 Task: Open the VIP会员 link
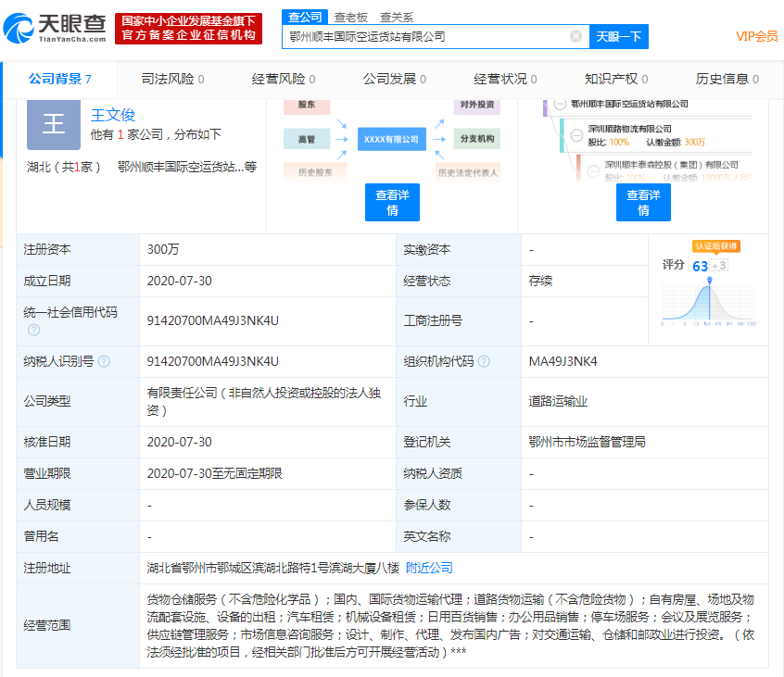pyautogui.click(x=756, y=36)
